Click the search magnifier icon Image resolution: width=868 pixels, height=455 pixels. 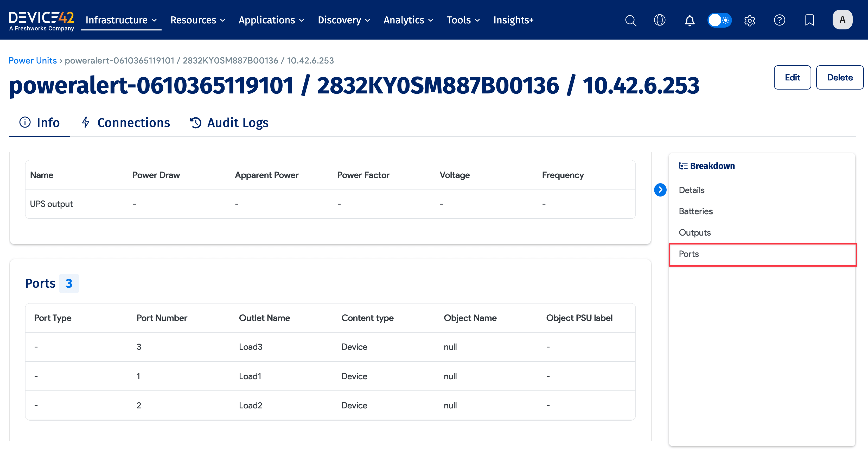click(630, 20)
